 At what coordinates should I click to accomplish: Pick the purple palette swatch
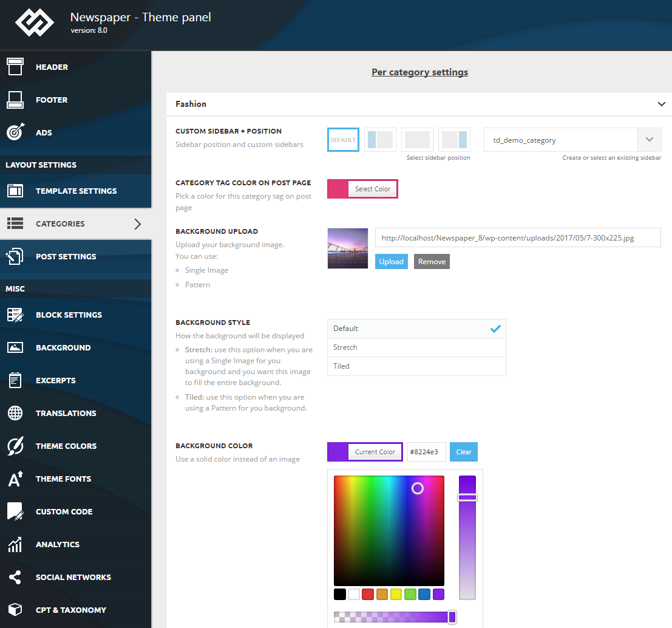(x=438, y=594)
